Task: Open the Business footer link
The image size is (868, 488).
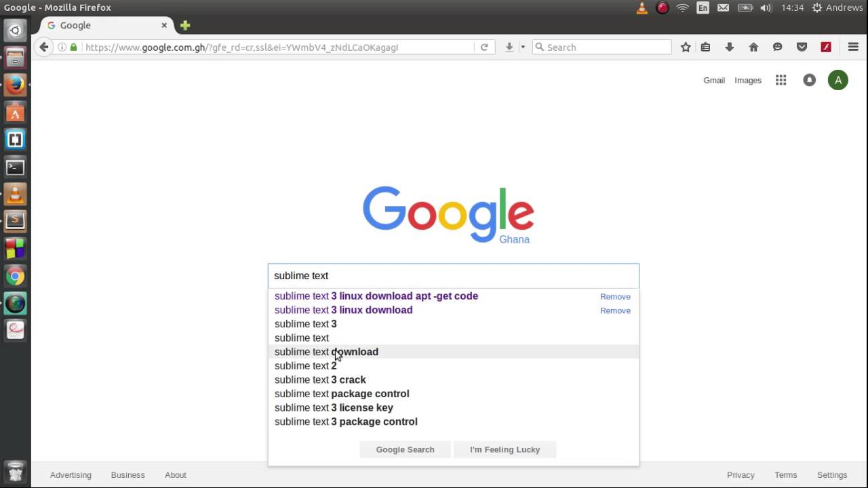Action: click(x=128, y=475)
